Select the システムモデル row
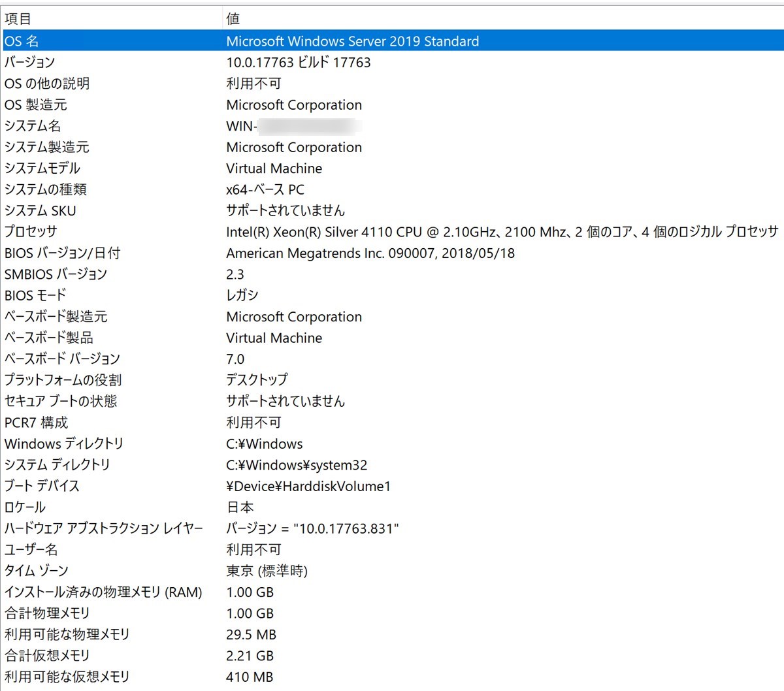 pos(392,169)
